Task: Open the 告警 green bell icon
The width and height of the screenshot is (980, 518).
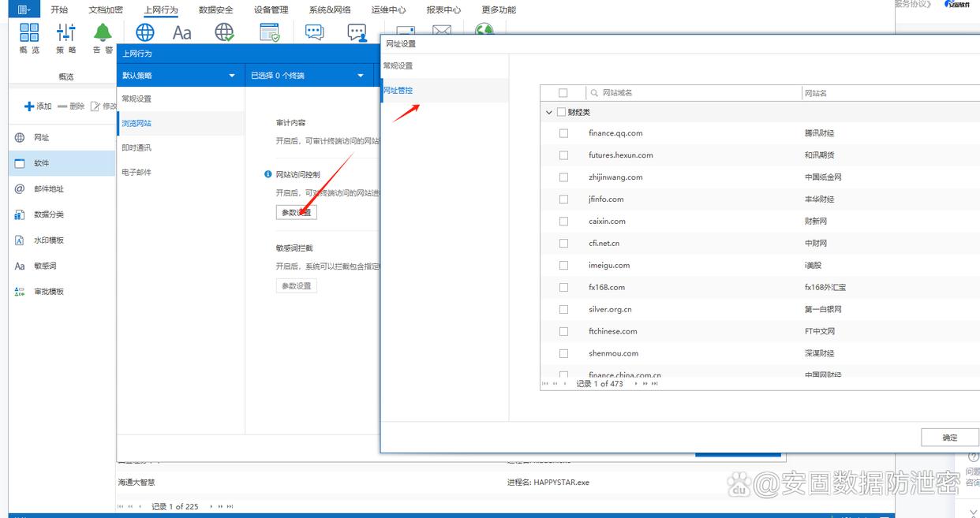Action: (x=103, y=33)
